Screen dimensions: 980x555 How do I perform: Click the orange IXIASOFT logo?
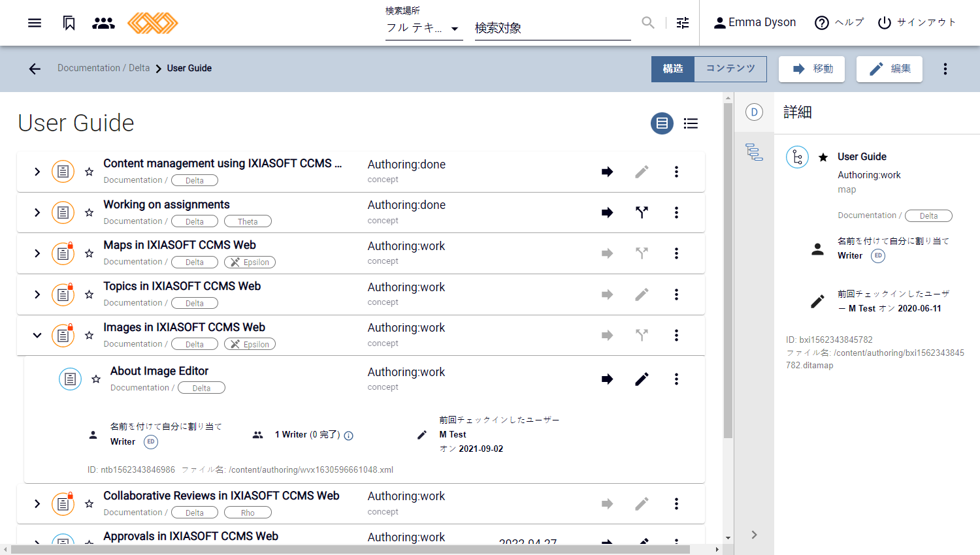click(x=153, y=23)
